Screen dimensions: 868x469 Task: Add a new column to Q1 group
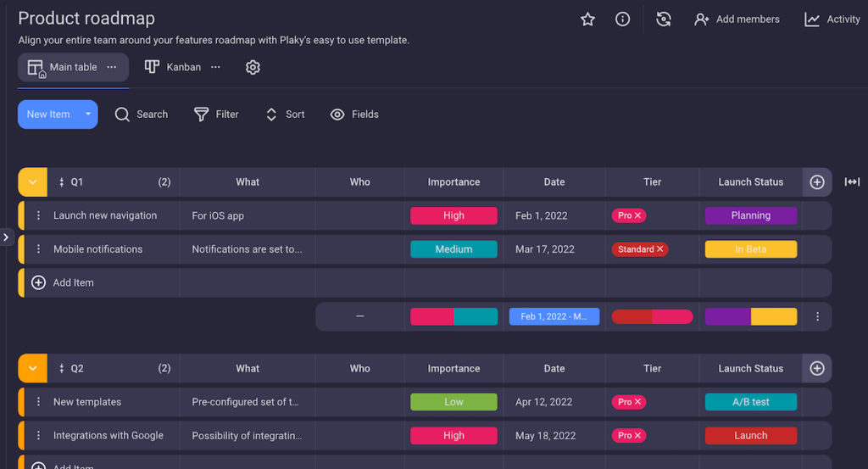pos(817,181)
